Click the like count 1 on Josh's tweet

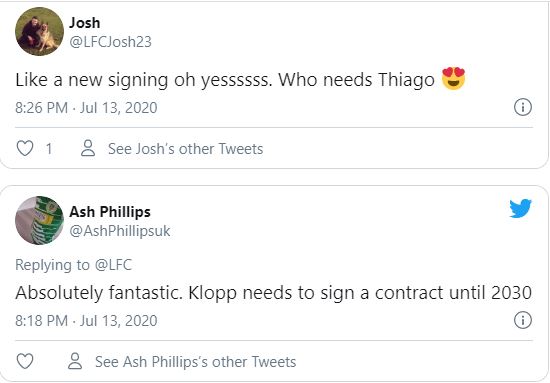(49, 149)
